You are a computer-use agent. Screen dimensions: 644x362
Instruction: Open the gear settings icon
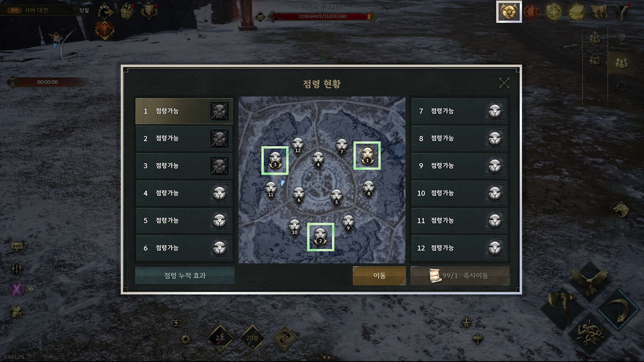coord(185,339)
